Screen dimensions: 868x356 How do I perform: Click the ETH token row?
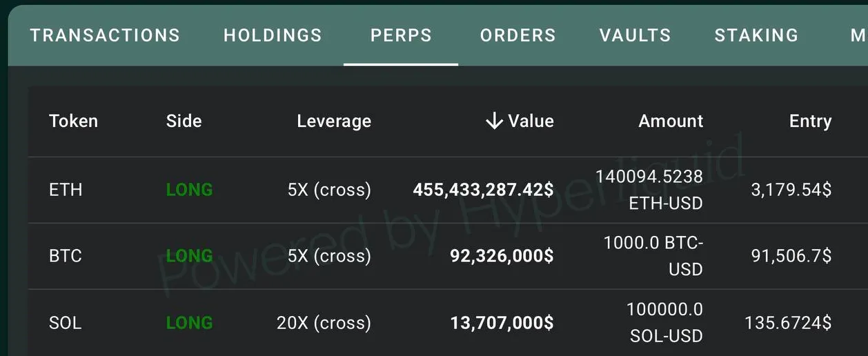[x=66, y=190]
